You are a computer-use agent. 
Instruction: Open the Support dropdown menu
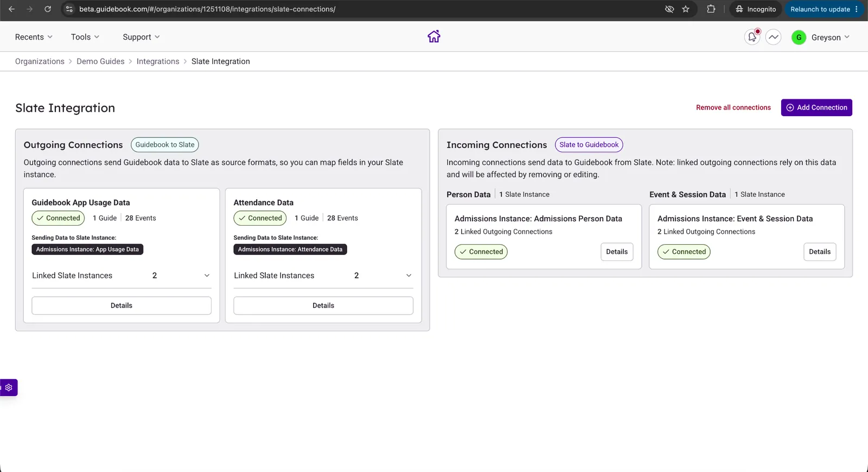(141, 37)
